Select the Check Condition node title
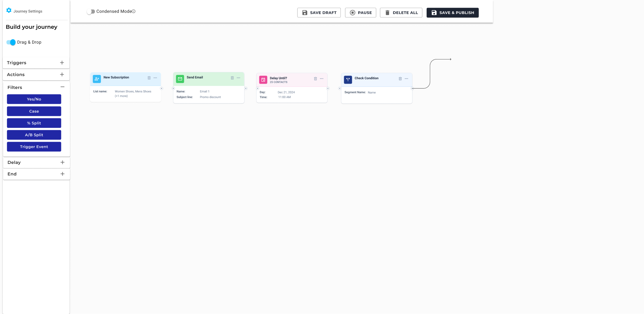 coord(366,78)
